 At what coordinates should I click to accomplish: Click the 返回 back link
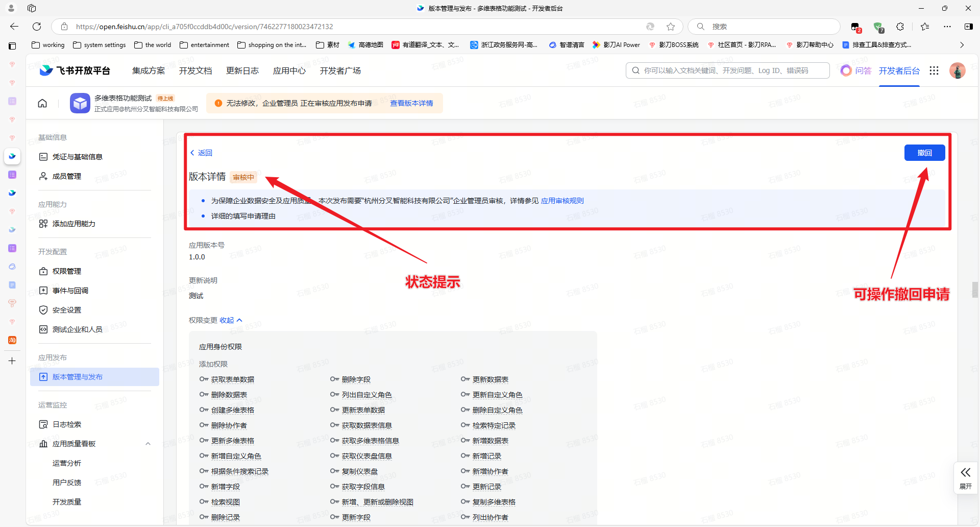click(x=202, y=153)
